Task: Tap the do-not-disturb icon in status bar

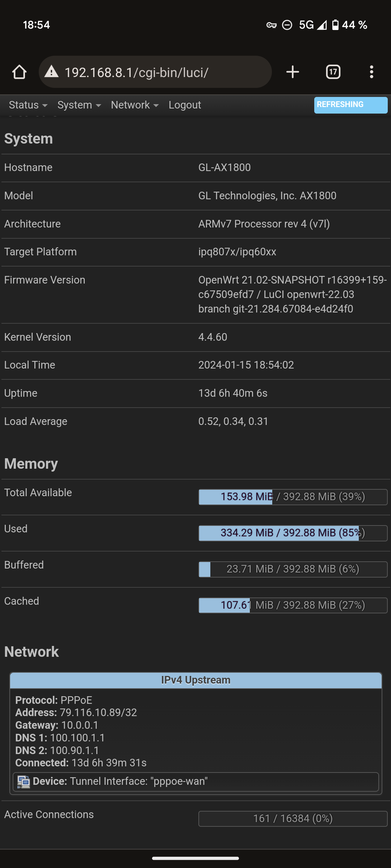Action: pos(287,25)
